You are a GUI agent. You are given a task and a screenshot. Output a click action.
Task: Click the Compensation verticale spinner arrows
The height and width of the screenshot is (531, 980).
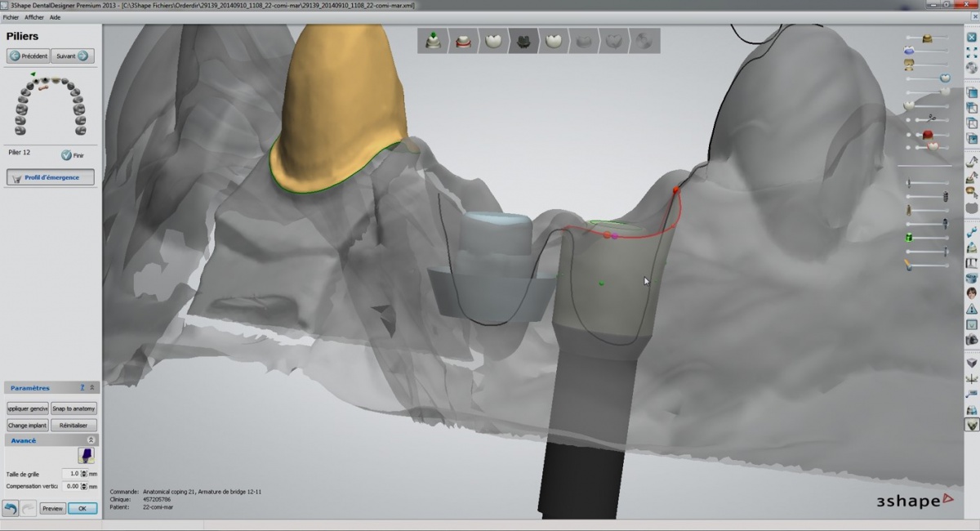click(x=84, y=486)
